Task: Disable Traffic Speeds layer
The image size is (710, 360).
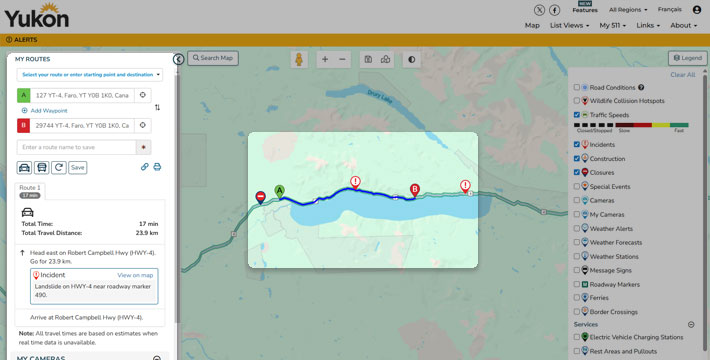Action: (x=576, y=115)
